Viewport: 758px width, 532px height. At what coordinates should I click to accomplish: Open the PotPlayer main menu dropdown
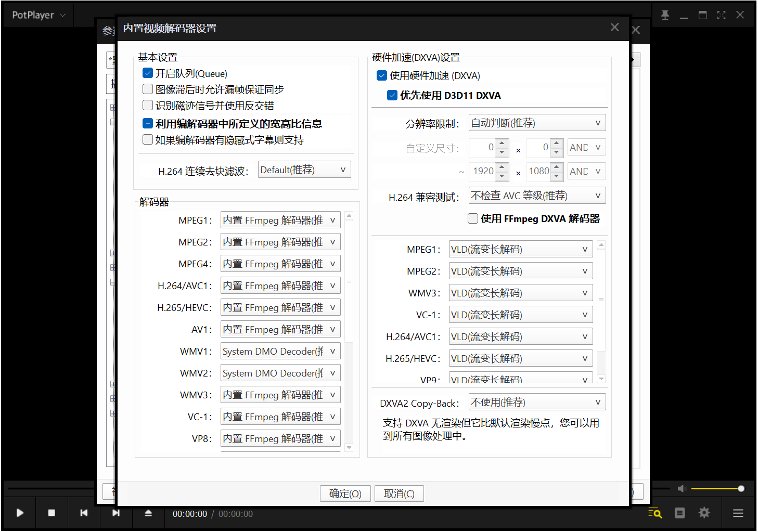(x=38, y=15)
